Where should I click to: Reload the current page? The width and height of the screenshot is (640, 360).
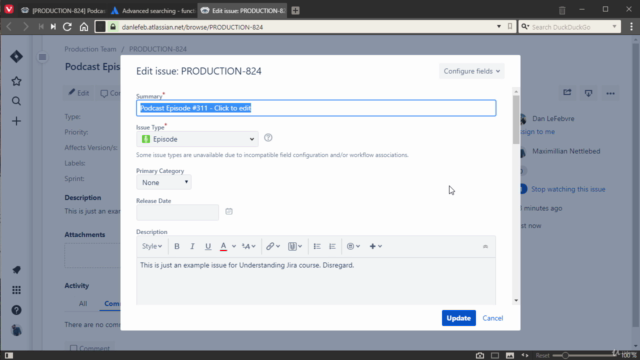(x=67, y=27)
